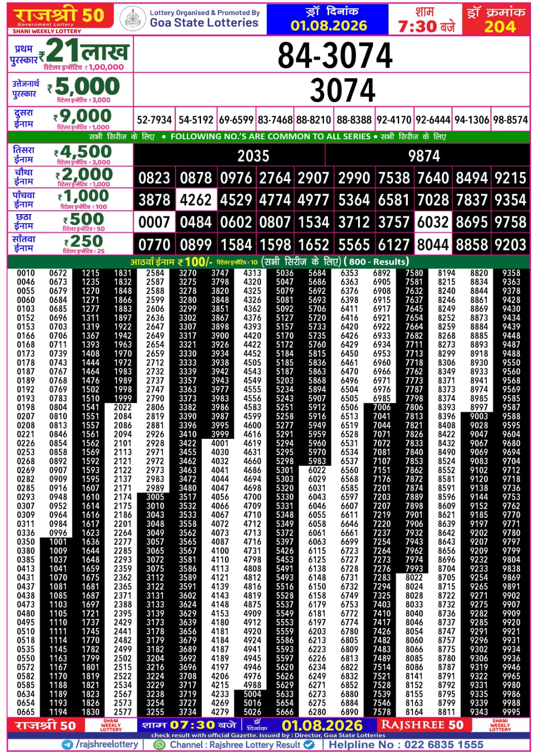Click the ₹5,000 consolation prize amount
This screenshot has height=756, width=535.
point(84,87)
